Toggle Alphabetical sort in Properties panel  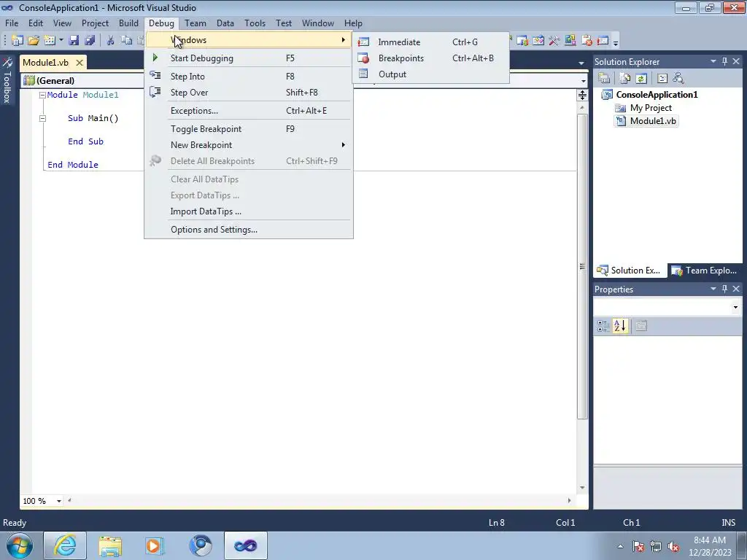tap(620, 326)
